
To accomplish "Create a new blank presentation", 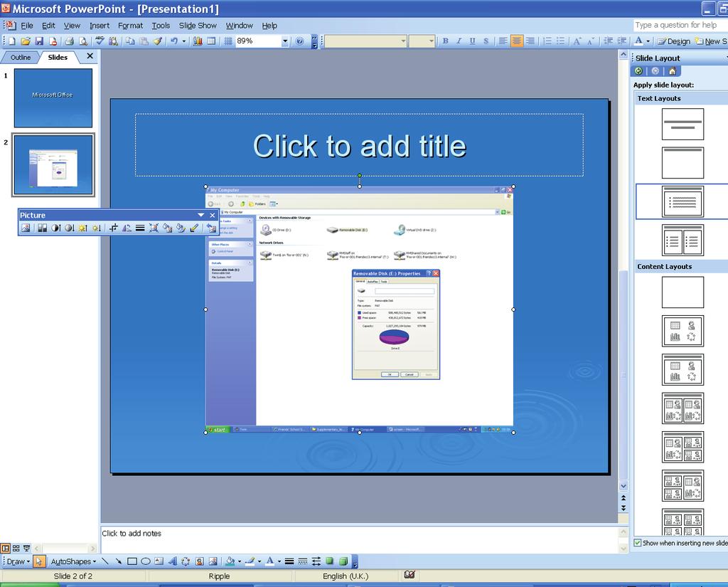I will (x=11, y=41).
